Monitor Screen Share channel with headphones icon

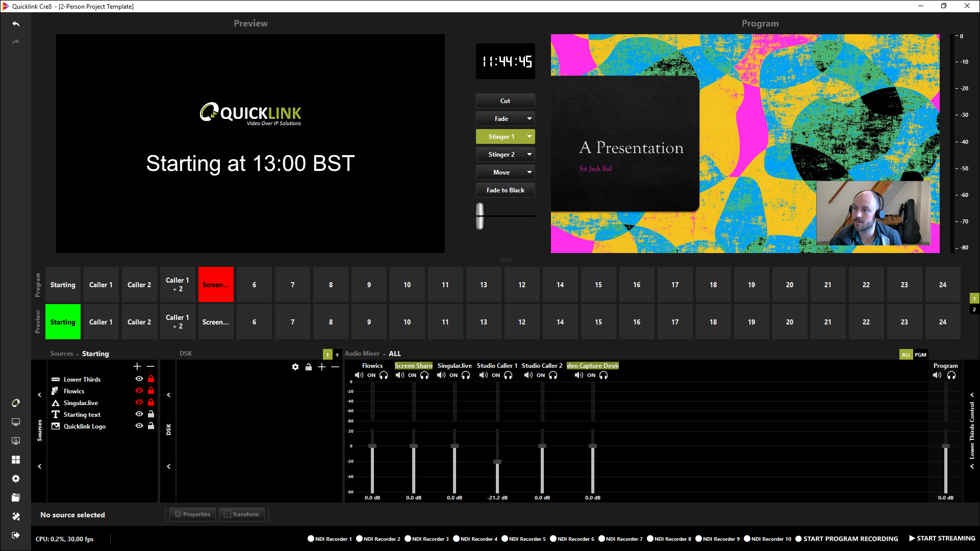424,375
